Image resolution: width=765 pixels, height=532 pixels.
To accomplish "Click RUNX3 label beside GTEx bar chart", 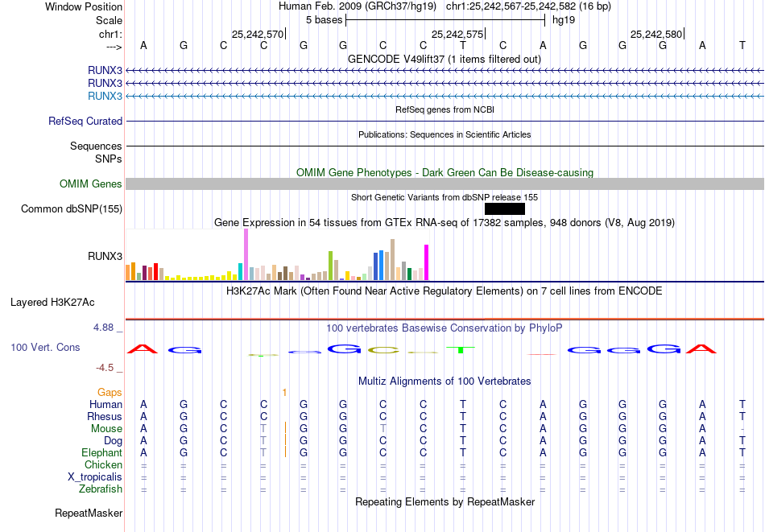I will point(105,256).
